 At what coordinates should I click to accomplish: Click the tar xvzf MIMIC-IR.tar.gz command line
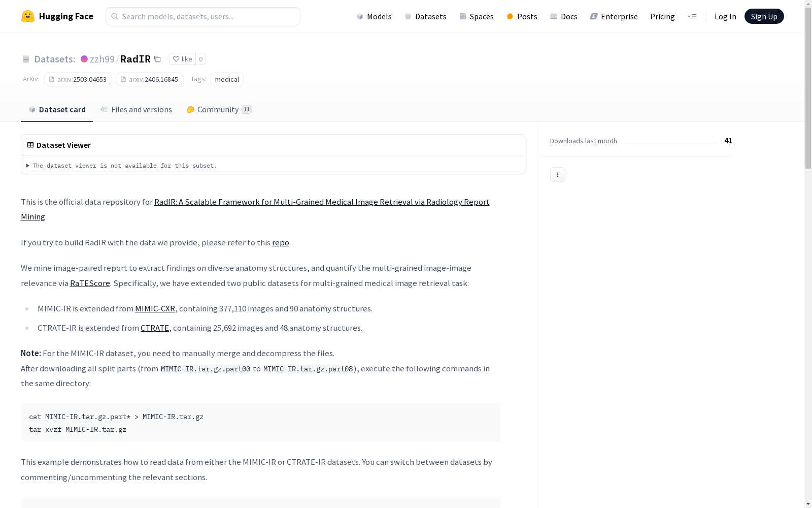click(x=78, y=429)
